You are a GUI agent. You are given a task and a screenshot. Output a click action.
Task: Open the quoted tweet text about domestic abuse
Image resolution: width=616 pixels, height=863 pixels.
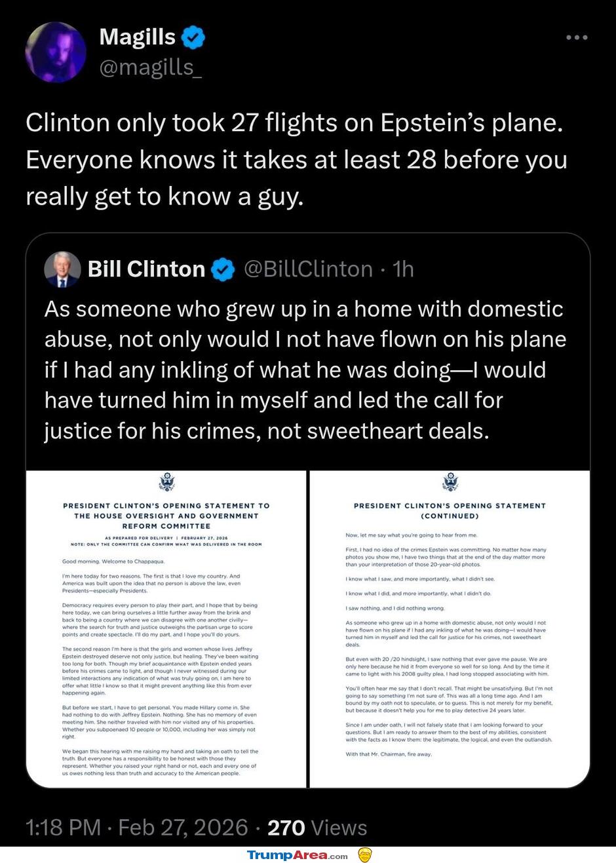305,370
